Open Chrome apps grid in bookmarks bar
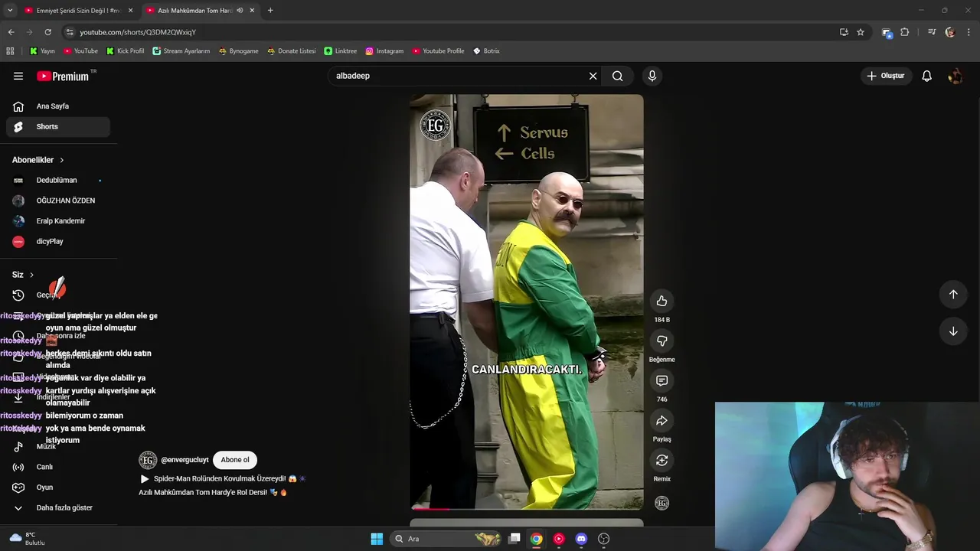The height and width of the screenshot is (551, 980). point(10,51)
